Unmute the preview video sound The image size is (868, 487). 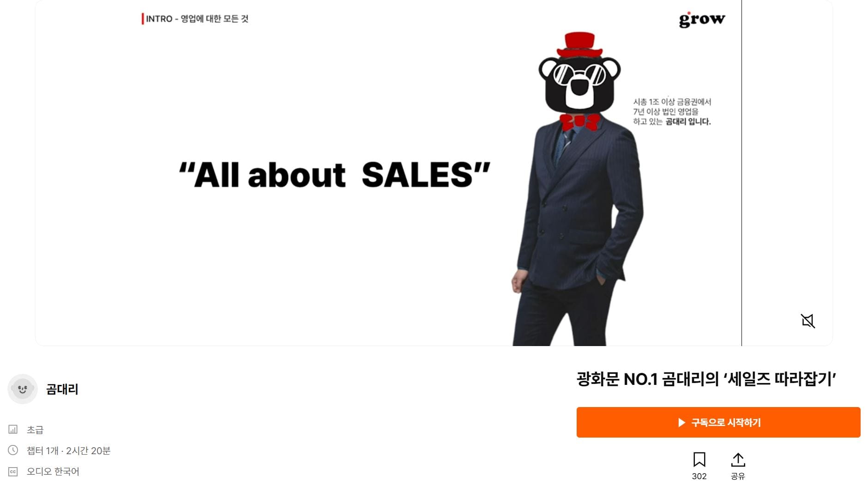(x=808, y=321)
